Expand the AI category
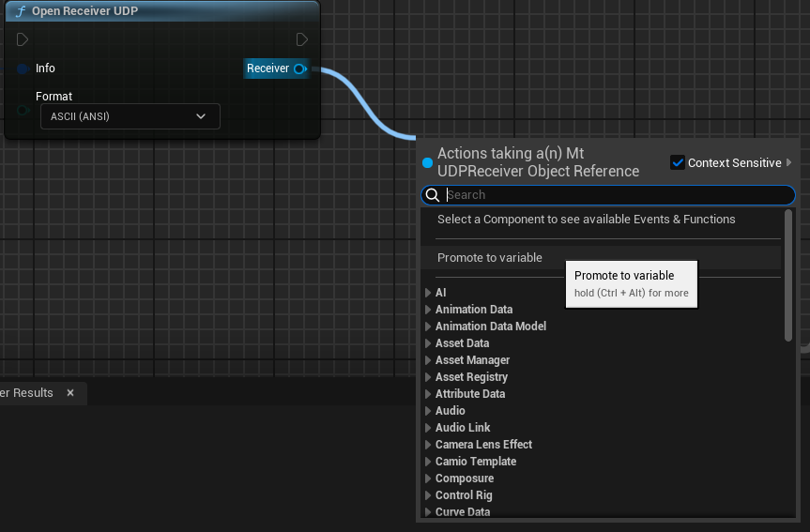 (428, 293)
